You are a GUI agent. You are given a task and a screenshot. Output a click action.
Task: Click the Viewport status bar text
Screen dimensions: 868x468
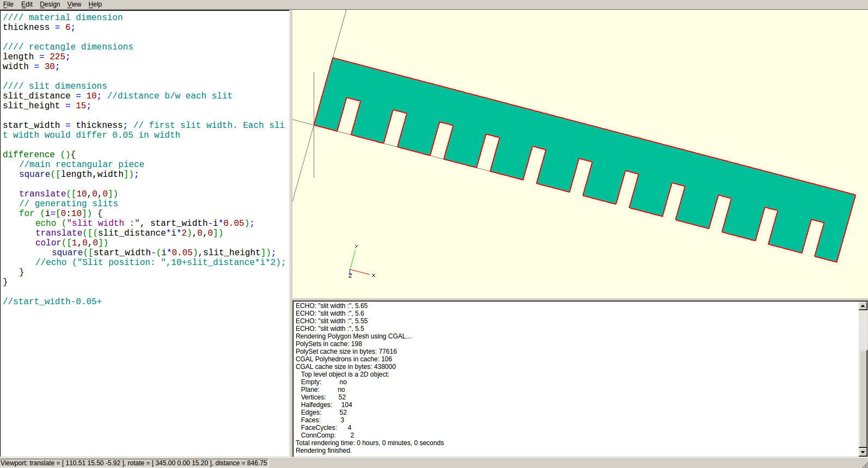click(134, 463)
